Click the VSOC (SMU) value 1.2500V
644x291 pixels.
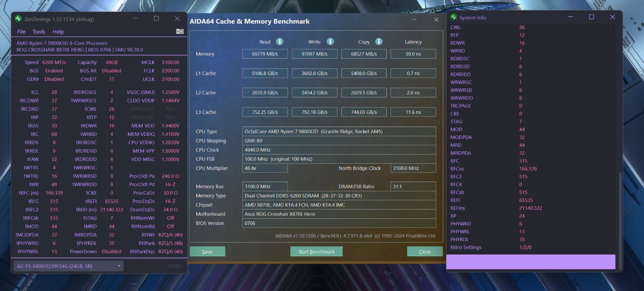[171, 92]
